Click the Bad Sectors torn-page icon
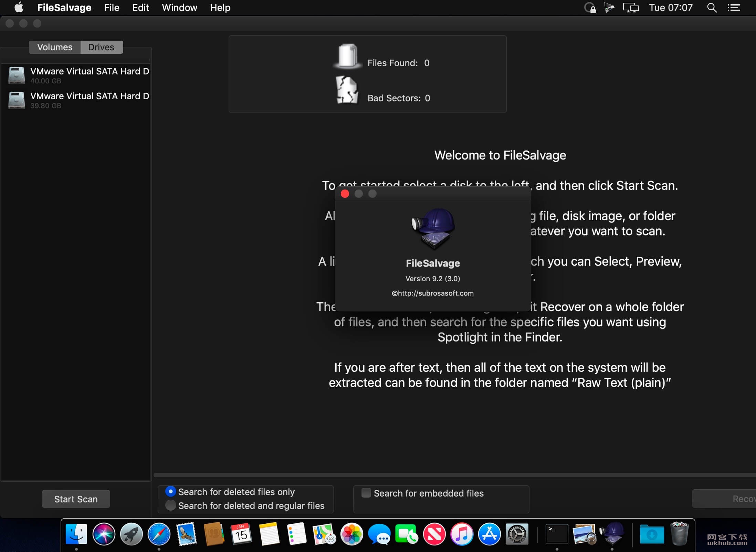Viewport: 756px width, 552px height. (x=347, y=90)
